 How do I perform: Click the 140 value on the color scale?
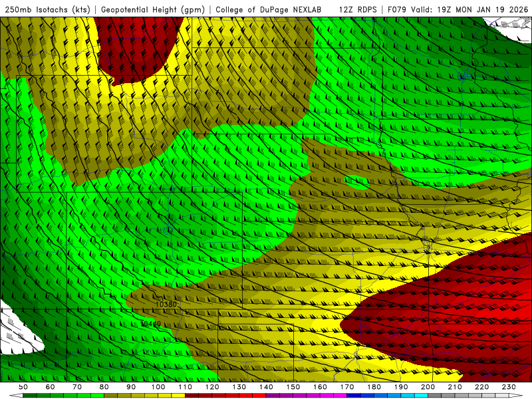click(266, 387)
